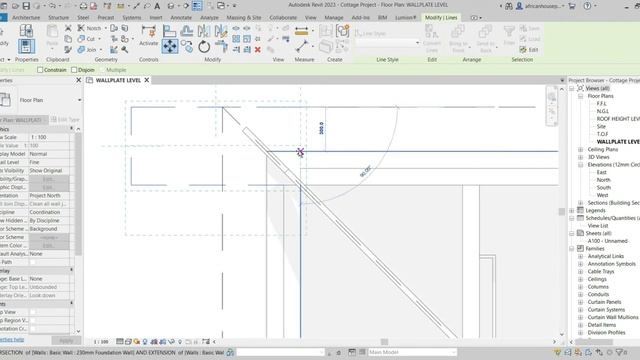
Task: Collapse the Floor Plans tree node
Action: tap(580, 96)
